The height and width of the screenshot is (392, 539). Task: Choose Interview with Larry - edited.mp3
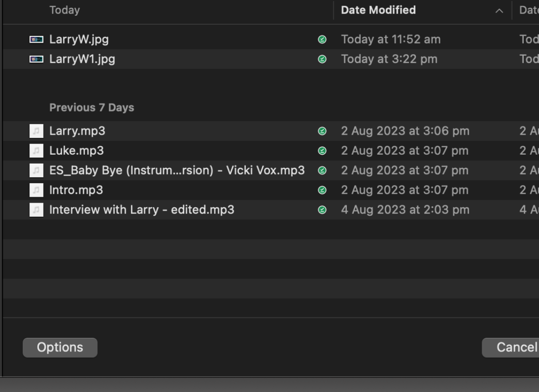(142, 210)
